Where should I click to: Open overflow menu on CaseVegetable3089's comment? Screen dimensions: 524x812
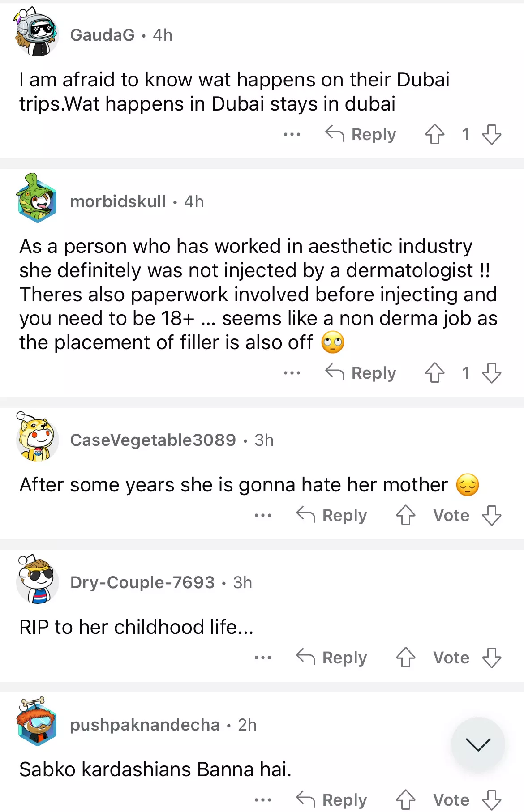263,515
